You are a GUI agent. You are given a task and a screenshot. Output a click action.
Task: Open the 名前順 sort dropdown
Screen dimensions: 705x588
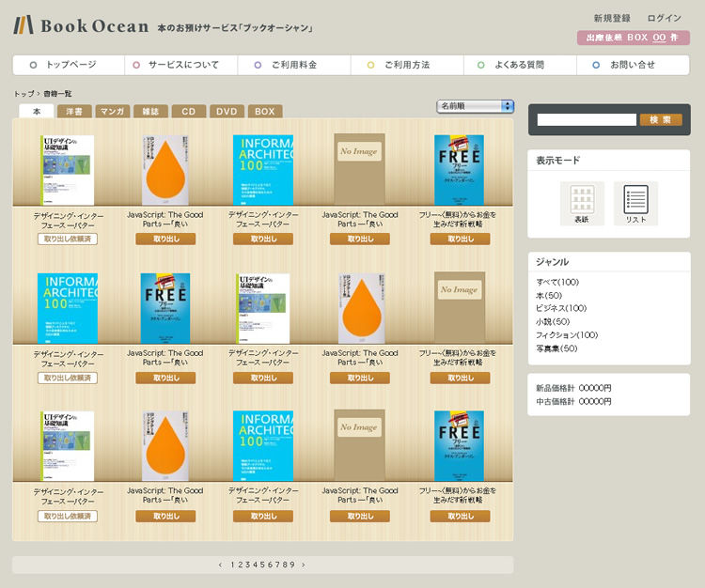point(476,106)
